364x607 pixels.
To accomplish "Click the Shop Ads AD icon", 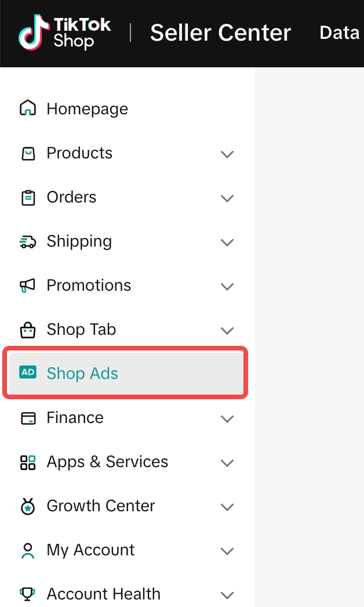I will click(x=28, y=373).
